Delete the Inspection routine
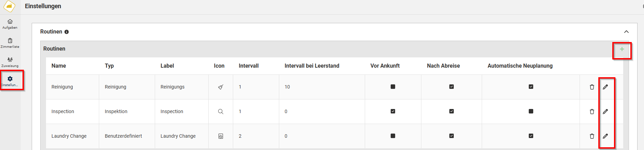Image resolution: width=644 pixels, height=150 pixels. [x=592, y=111]
